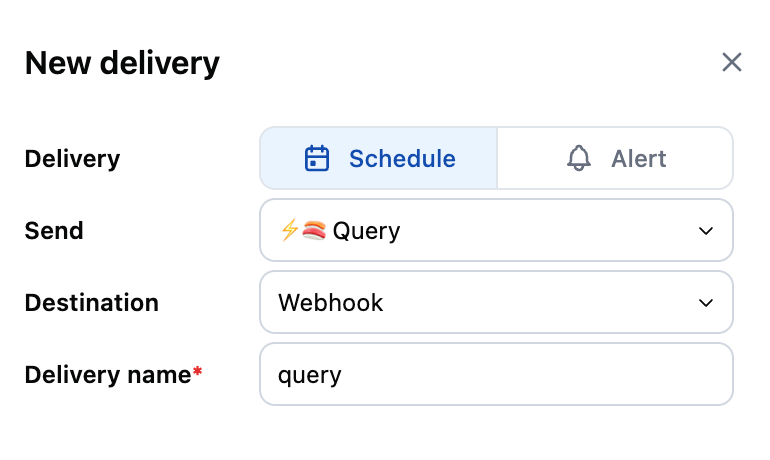Click the "Webhook" text in Destination
This screenshot has height=460, width=770.
pos(331,303)
